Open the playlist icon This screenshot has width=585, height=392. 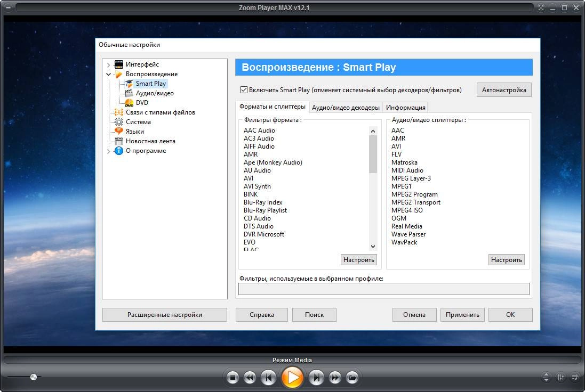pos(575,377)
